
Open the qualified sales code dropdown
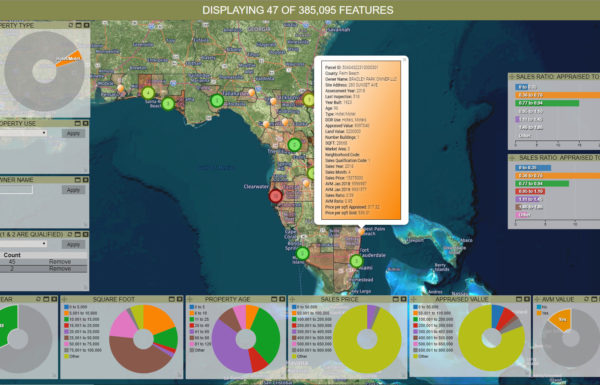click(x=23, y=244)
